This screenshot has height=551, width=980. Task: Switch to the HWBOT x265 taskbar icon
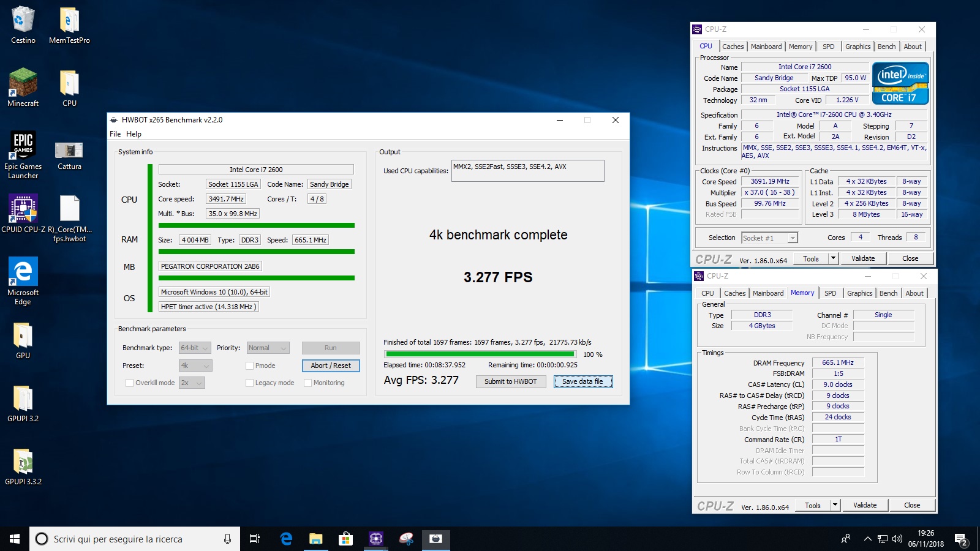tap(435, 539)
